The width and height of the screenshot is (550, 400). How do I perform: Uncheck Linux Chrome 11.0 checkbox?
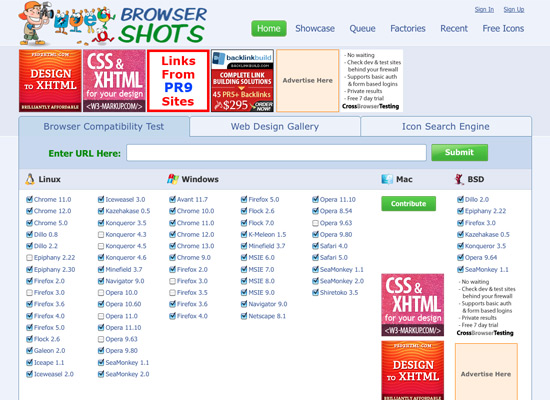click(29, 199)
